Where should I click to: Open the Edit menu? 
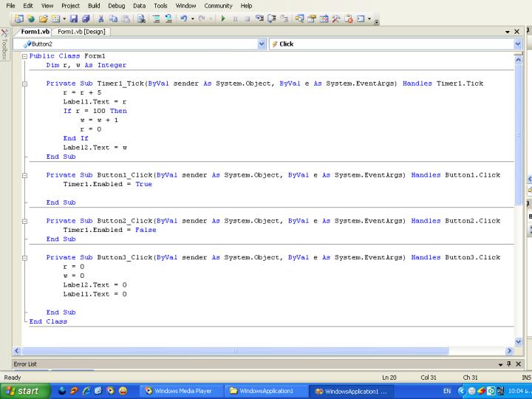click(28, 6)
